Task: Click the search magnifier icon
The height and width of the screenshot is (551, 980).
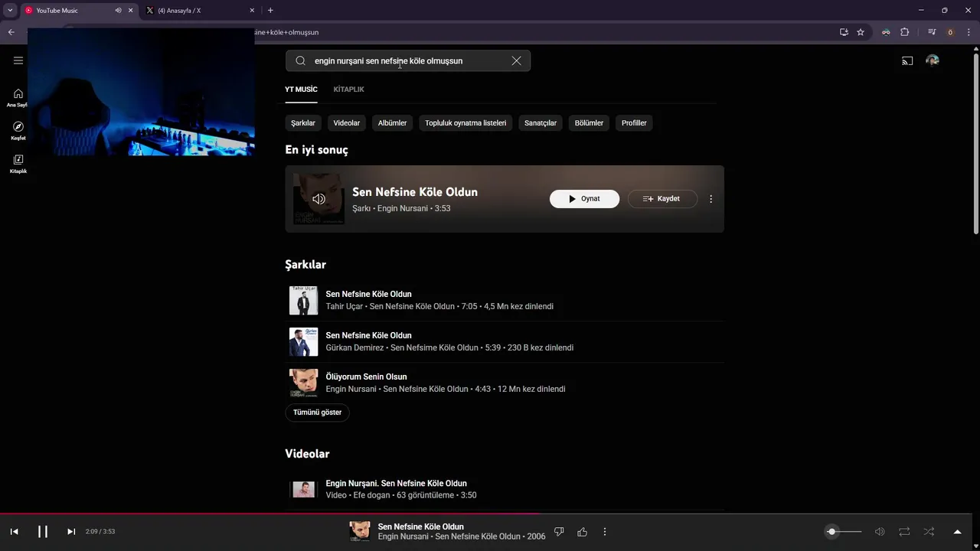Action: click(x=300, y=60)
